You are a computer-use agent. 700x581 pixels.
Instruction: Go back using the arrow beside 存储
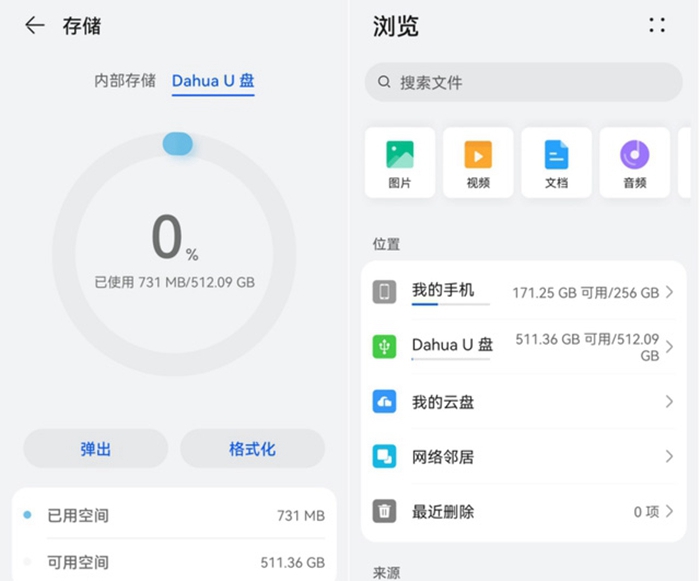click(x=35, y=25)
